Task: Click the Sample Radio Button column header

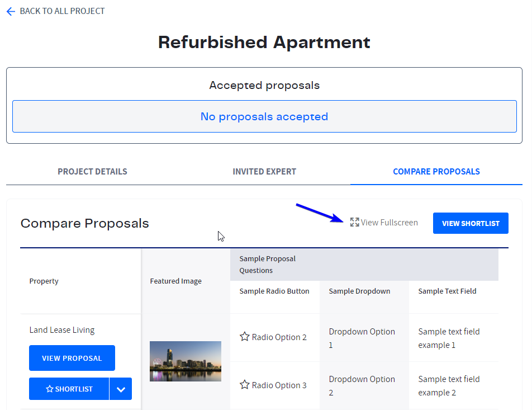Action: click(x=274, y=291)
